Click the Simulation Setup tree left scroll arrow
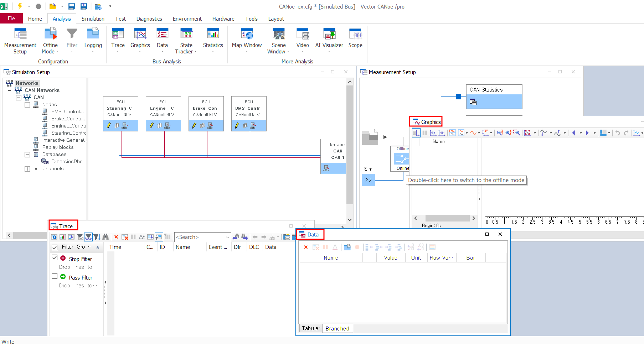644x344 pixels. 9,235
